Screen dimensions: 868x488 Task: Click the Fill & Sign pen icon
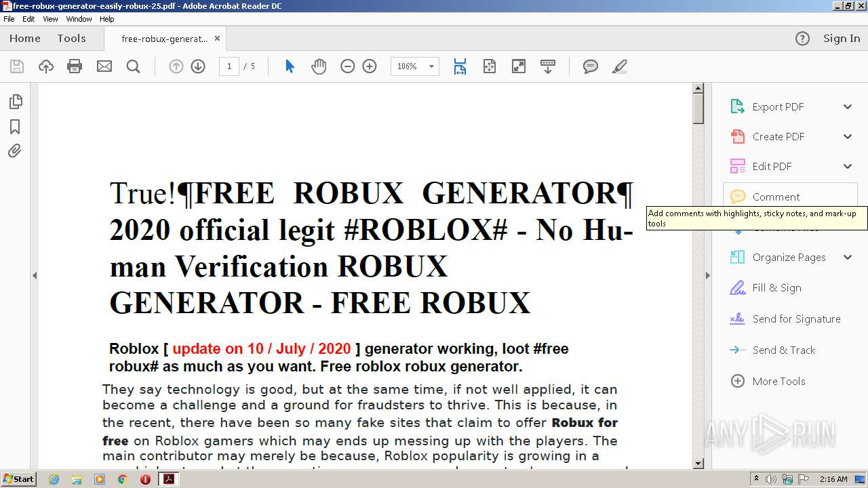tap(737, 288)
